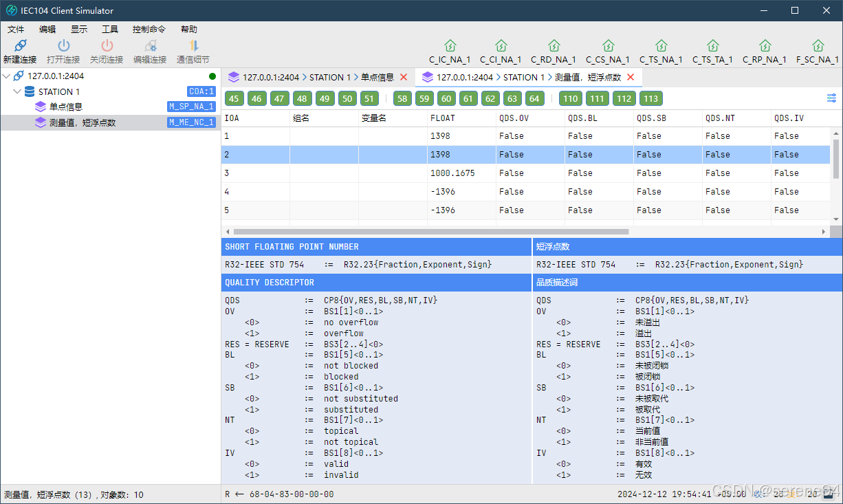
Task: Select type 50 command button
Action: click(347, 98)
